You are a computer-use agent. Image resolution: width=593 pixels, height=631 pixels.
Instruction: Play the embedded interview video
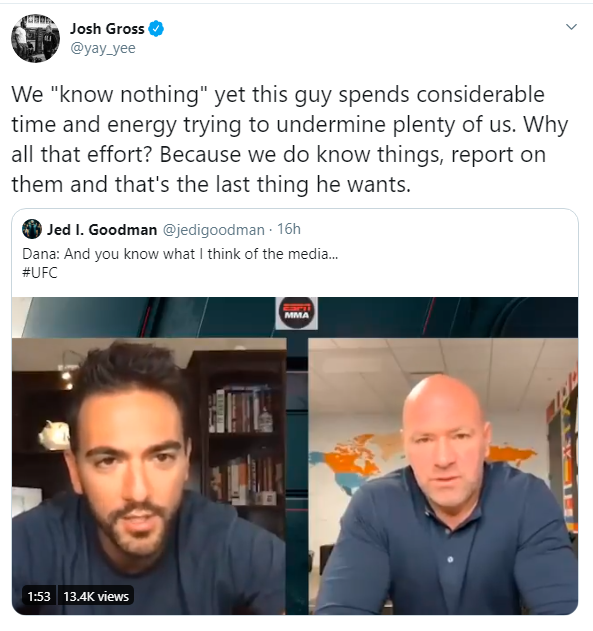pyautogui.click(x=295, y=456)
